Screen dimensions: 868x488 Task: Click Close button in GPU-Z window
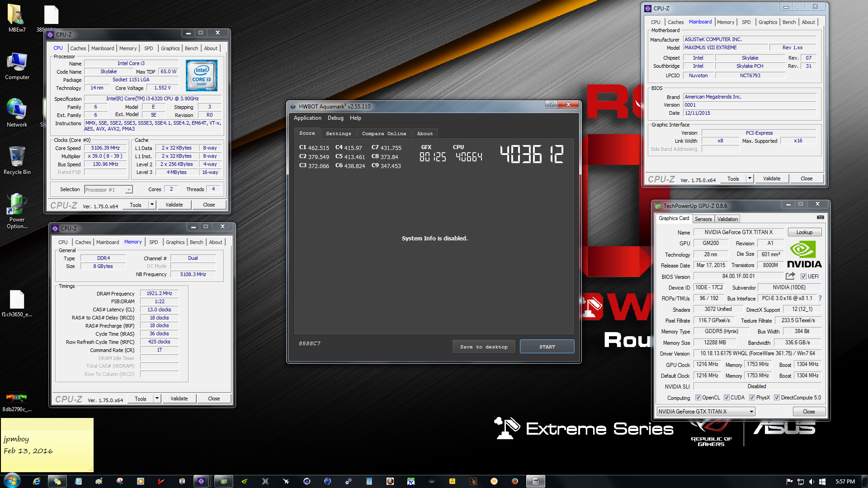pos(809,412)
